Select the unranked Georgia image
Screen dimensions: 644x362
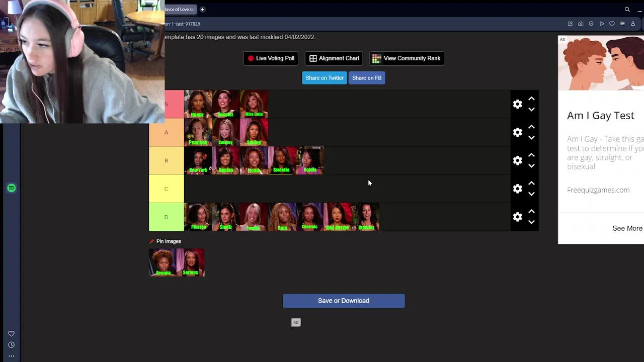pos(163,262)
